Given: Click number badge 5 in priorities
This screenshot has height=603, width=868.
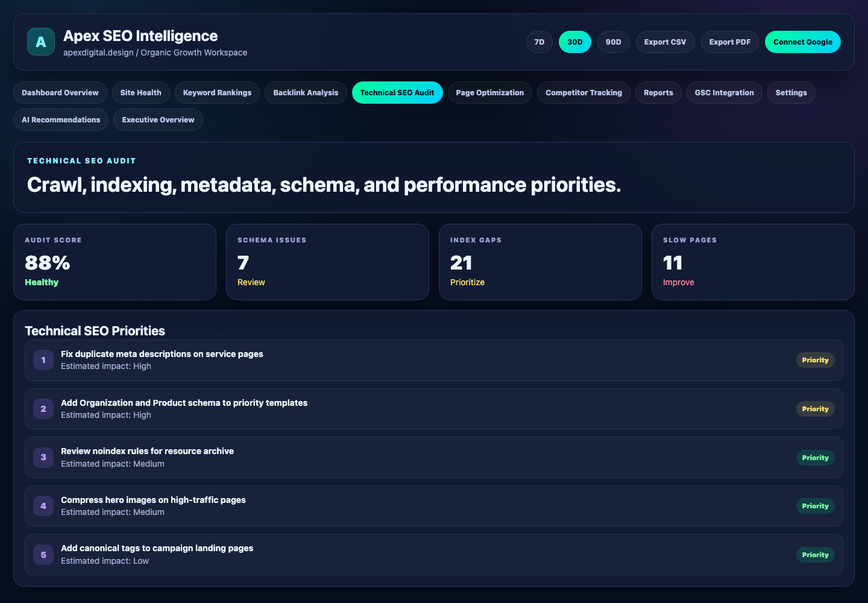Looking at the screenshot, I should tap(43, 555).
